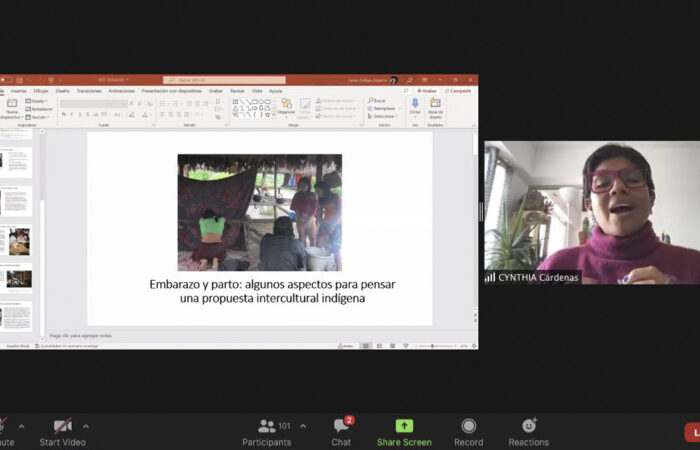Expand the audio options caret next to Mute
This screenshot has width=700, height=450.
(21, 426)
